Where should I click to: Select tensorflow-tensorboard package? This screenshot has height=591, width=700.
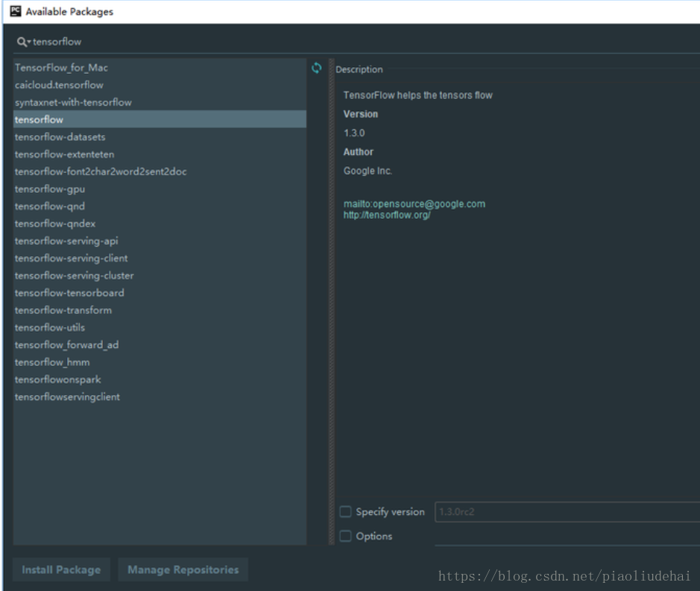pyautogui.click(x=160, y=293)
